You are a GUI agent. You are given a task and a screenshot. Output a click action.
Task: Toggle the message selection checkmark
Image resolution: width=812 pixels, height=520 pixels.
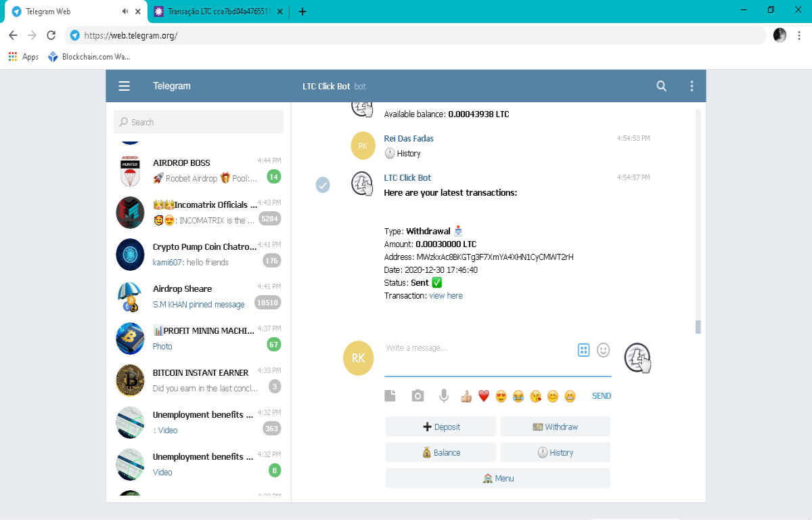point(323,184)
